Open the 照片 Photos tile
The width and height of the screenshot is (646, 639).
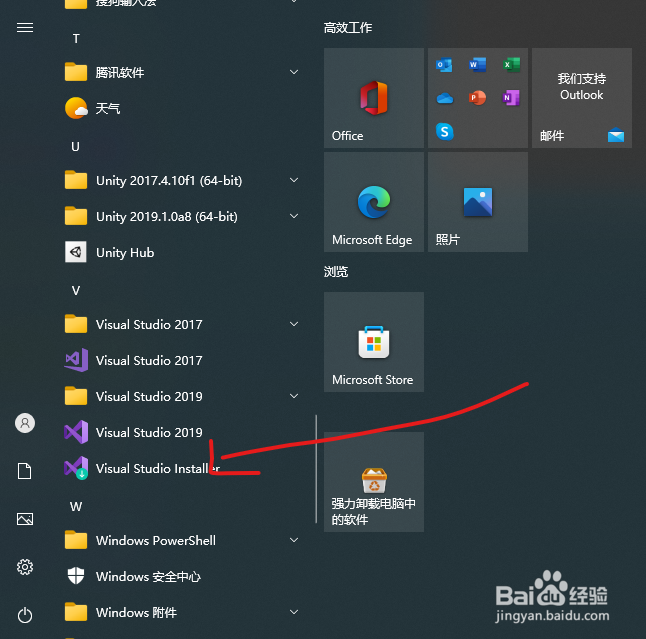click(478, 202)
